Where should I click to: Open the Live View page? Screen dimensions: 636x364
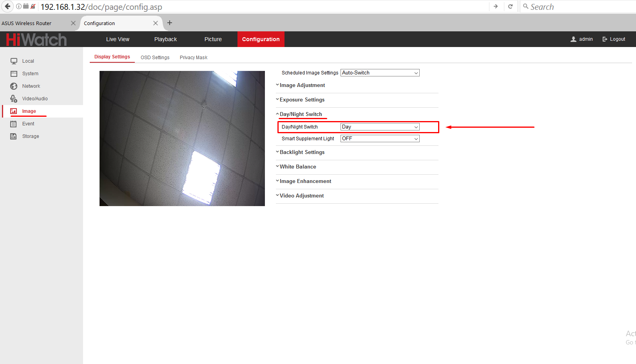click(x=118, y=39)
